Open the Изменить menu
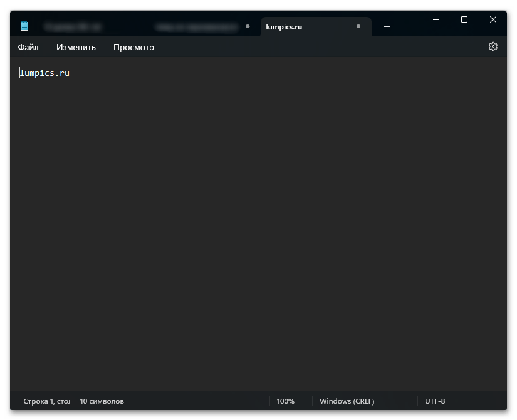The width and height of the screenshot is (517, 420). click(x=76, y=47)
